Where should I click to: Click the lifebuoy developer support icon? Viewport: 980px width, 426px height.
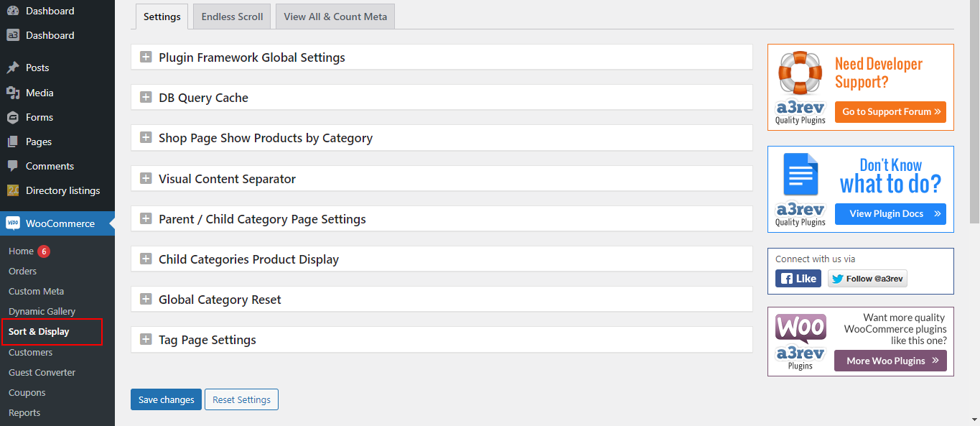800,73
